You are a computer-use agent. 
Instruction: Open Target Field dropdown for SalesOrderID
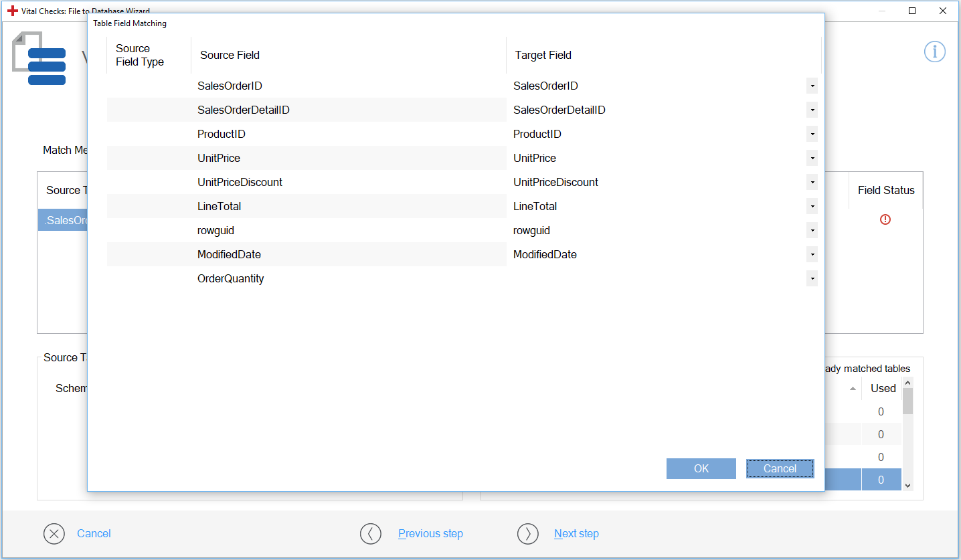812,86
